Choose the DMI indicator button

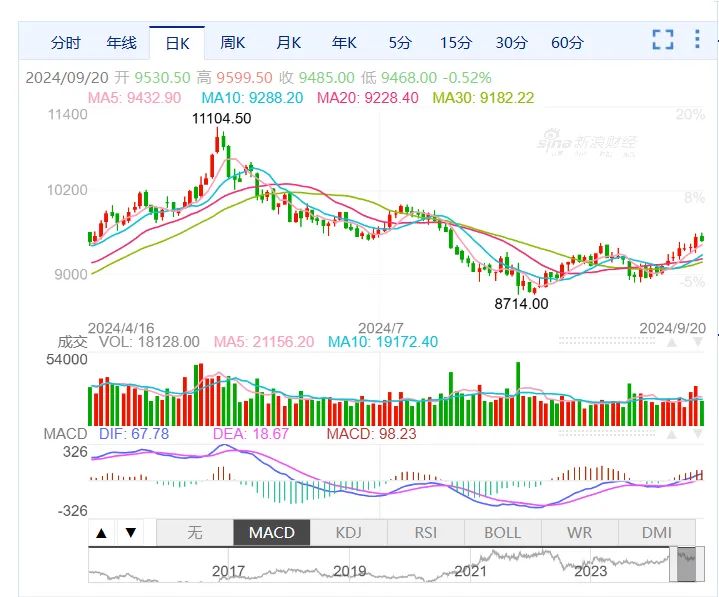pyautogui.click(x=657, y=532)
